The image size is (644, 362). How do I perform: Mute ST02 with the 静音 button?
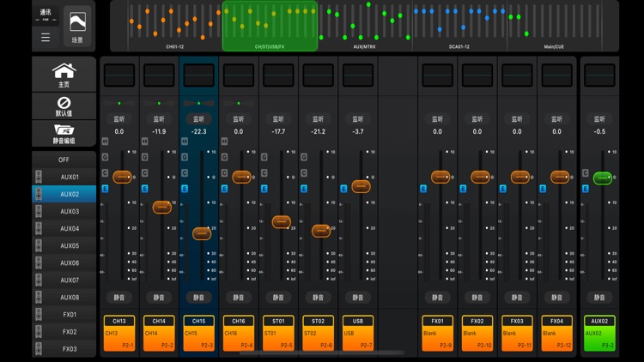318,297
